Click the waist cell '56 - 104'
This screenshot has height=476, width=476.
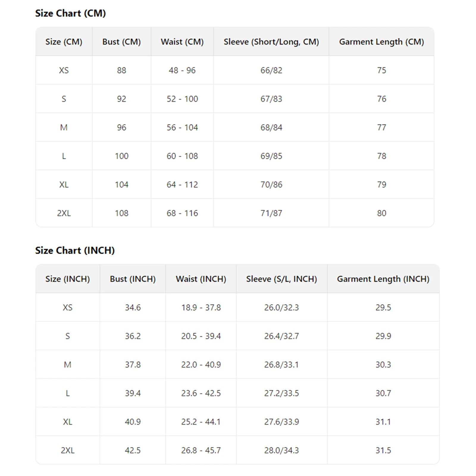(x=182, y=128)
